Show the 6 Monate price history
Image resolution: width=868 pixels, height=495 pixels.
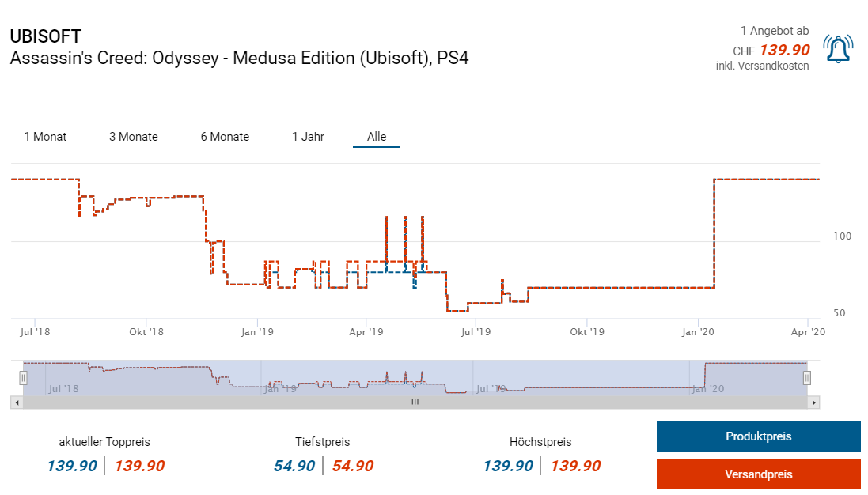(x=225, y=137)
